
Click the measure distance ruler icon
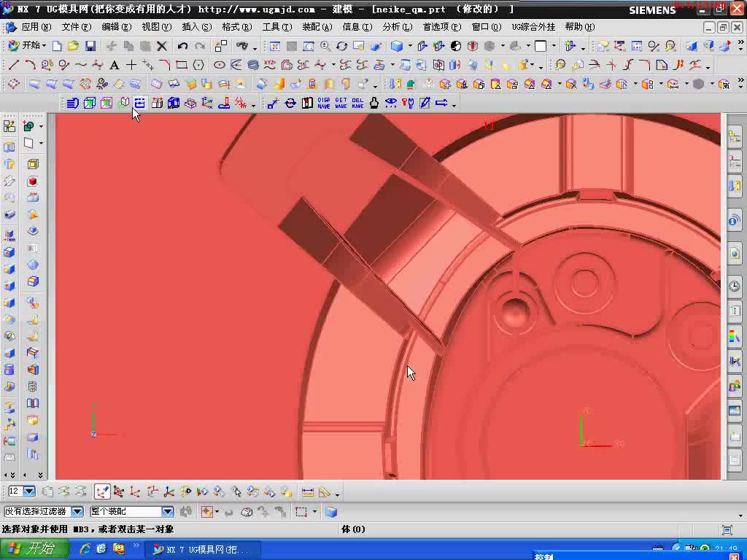pos(308,491)
